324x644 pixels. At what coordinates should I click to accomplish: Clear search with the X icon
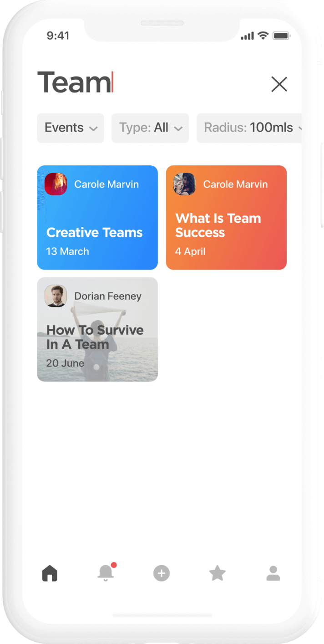click(279, 84)
